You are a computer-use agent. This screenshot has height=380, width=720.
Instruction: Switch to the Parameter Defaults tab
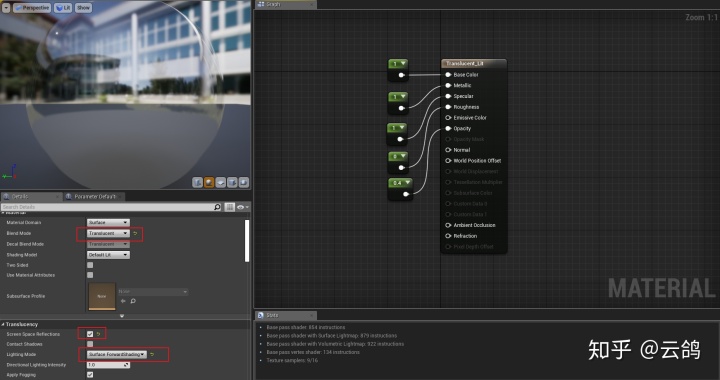[95, 196]
